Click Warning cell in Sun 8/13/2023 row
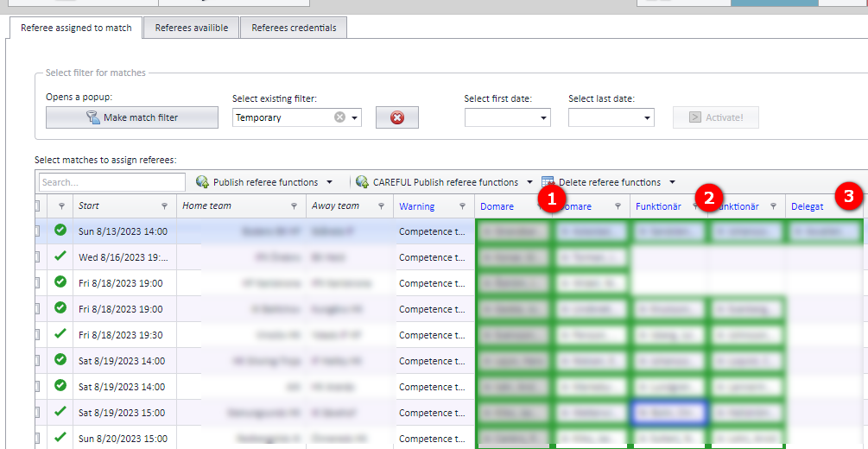 coord(434,231)
